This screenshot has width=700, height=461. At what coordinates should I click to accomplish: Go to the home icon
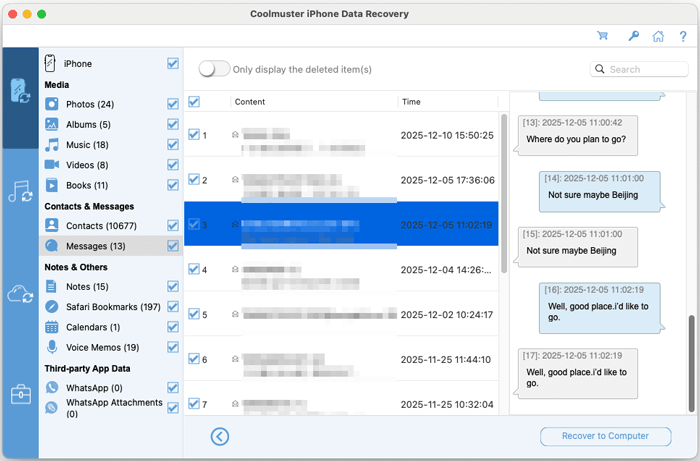658,36
